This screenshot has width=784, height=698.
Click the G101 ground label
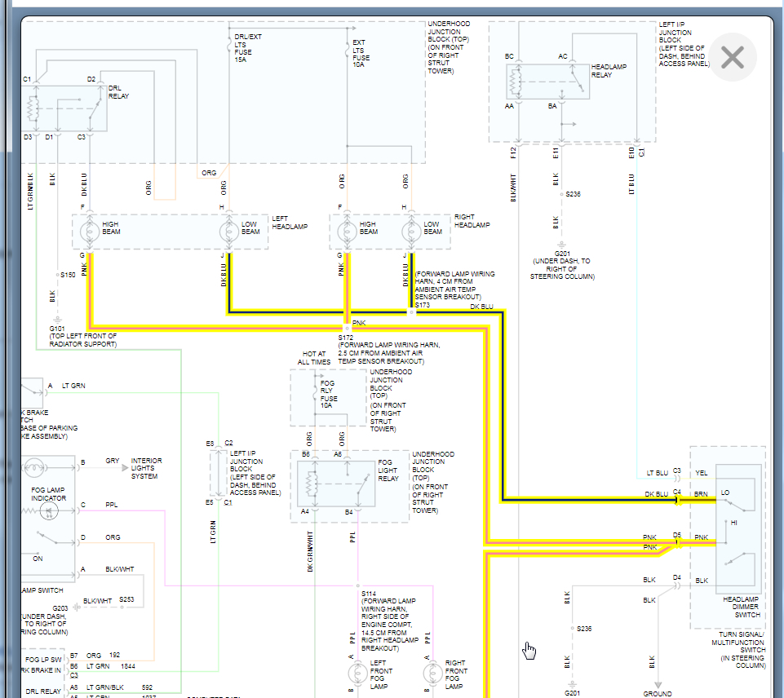pyautogui.click(x=57, y=329)
